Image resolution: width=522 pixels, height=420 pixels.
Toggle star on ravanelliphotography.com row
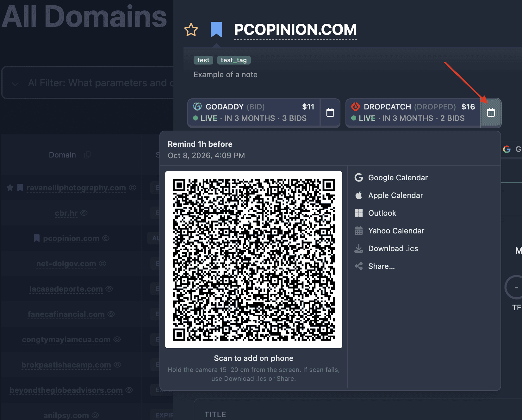coord(10,188)
